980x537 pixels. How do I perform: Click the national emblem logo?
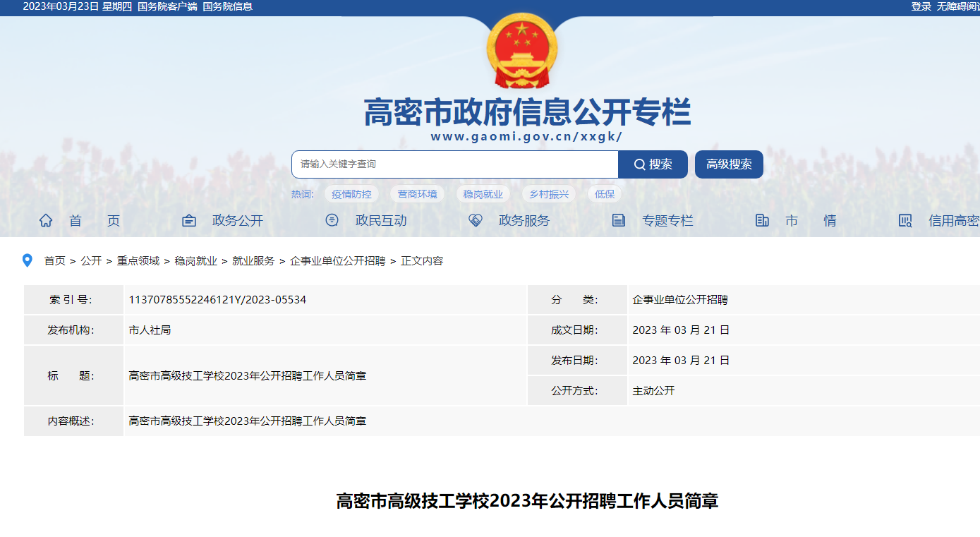(x=522, y=50)
